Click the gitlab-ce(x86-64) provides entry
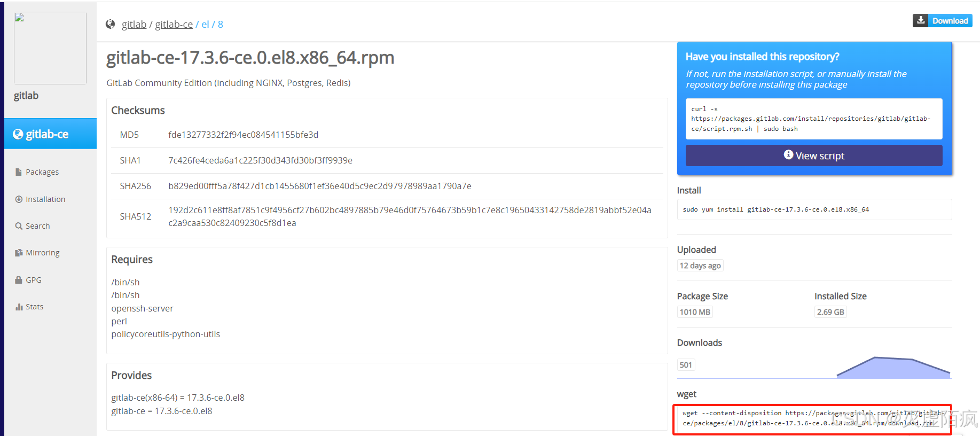This screenshot has height=436, width=980. 178,398
